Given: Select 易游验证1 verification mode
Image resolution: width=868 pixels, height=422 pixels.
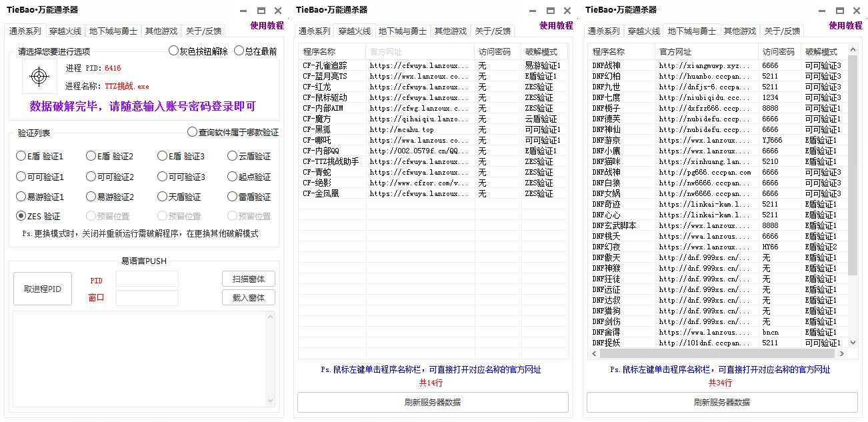Looking at the screenshot, I should (21, 196).
